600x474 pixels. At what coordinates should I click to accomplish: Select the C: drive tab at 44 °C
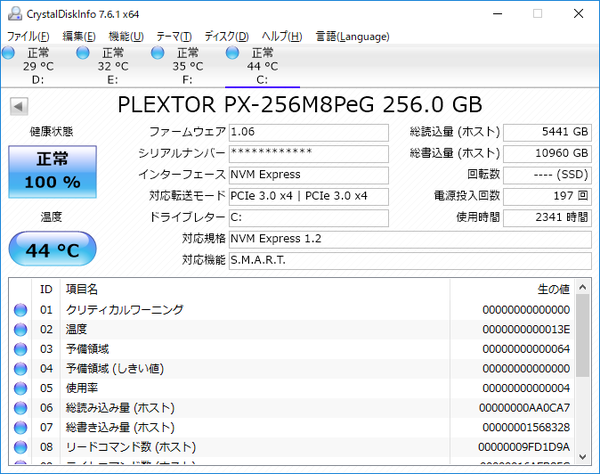[x=262, y=66]
